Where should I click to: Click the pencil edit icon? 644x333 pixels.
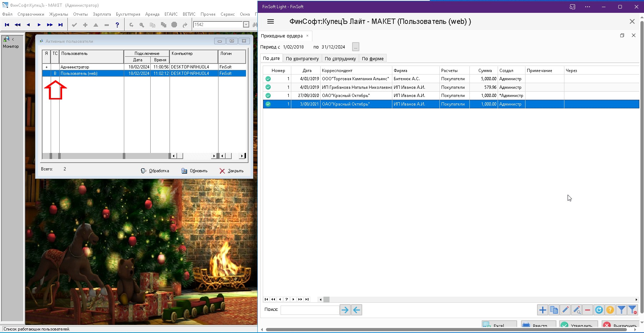pos(565,310)
